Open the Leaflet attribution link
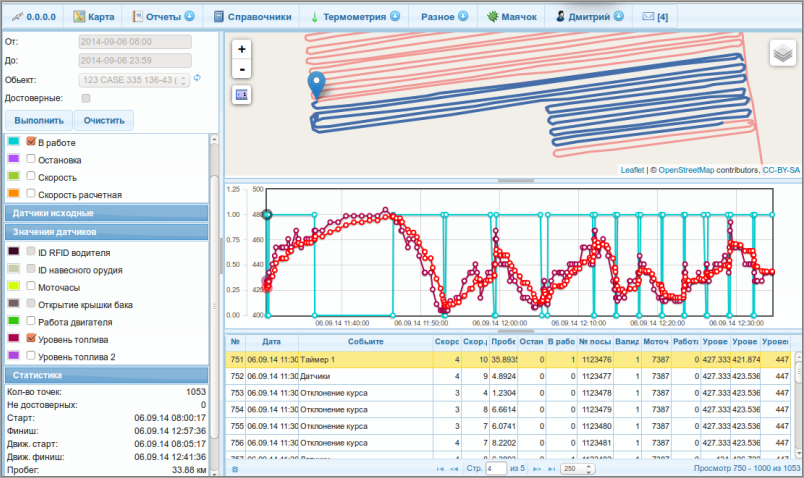 (632, 170)
